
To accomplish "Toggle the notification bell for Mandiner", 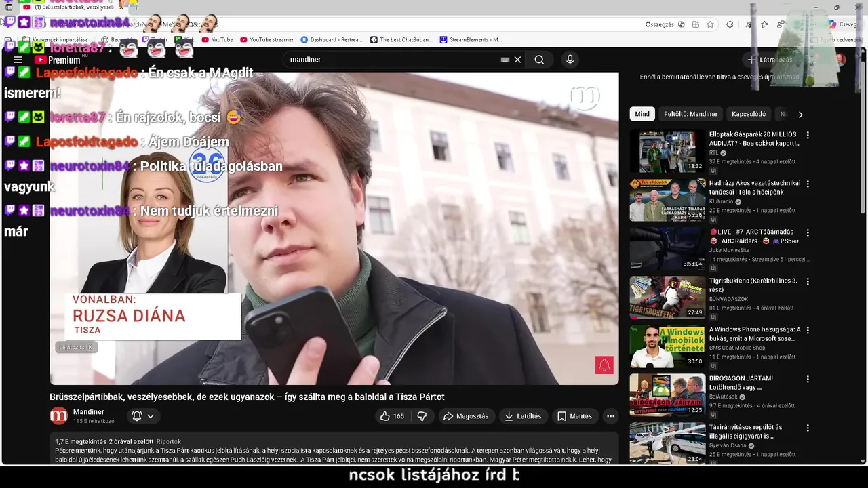I will point(137,416).
